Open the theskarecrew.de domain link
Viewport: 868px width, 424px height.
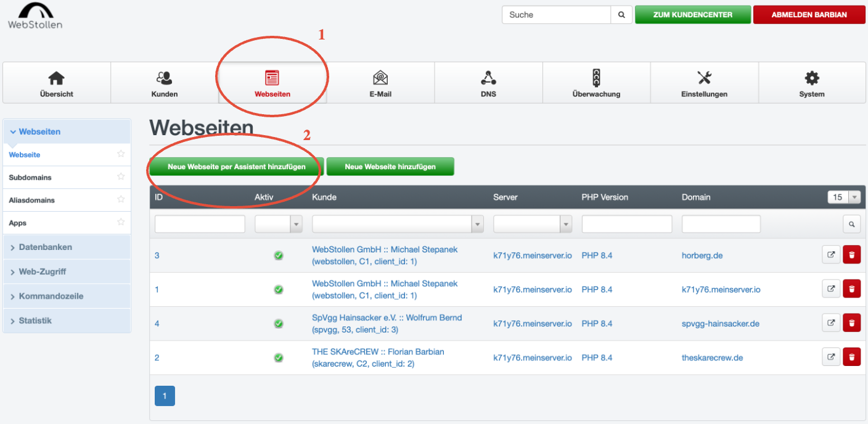[713, 357]
